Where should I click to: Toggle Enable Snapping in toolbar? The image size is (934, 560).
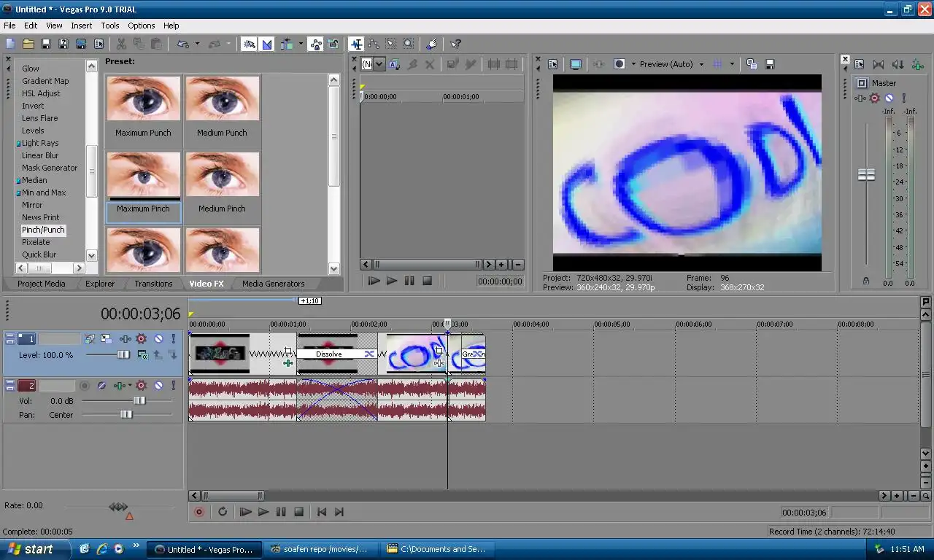(x=249, y=44)
